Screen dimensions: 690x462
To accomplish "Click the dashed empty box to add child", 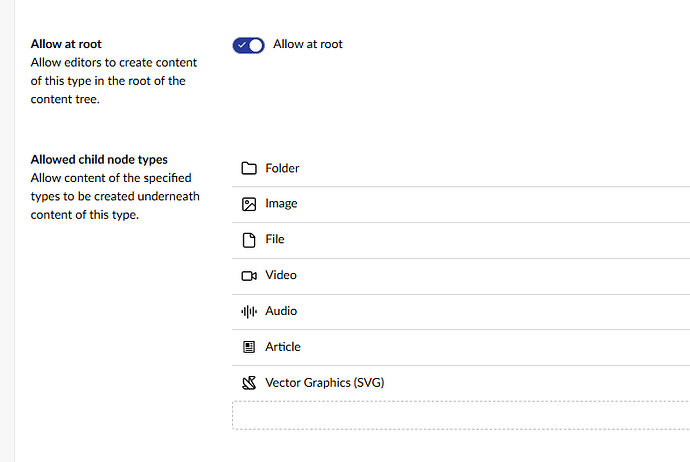I will [461, 415].
